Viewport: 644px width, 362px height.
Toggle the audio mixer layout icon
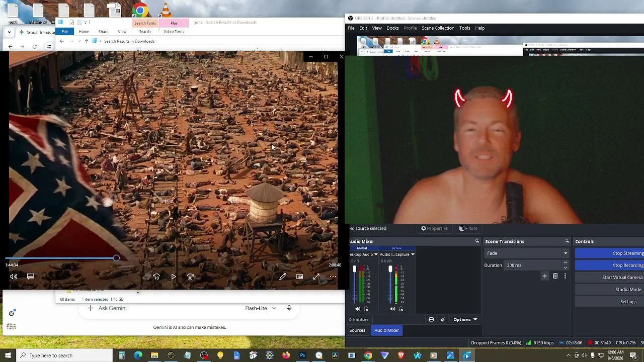click(431, 320)
